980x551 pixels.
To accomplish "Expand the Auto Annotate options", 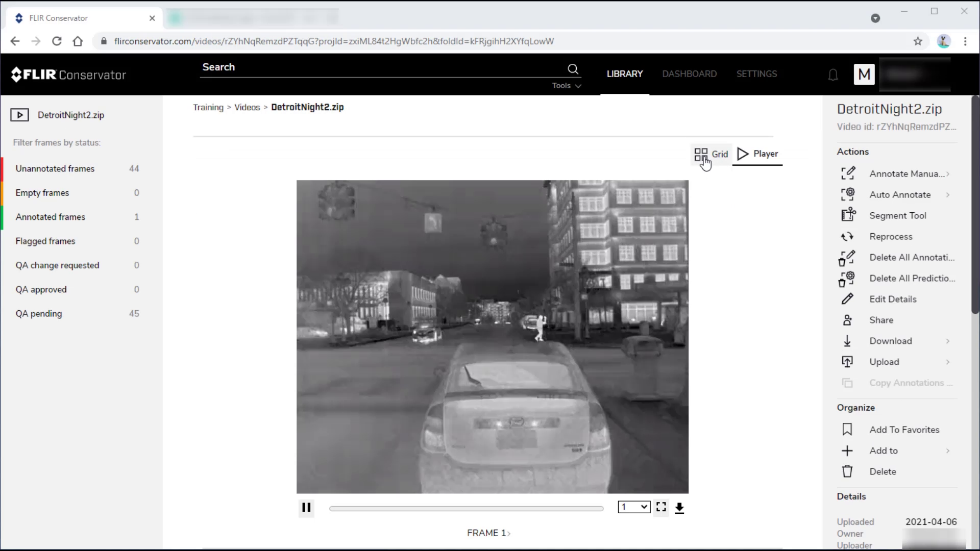I will [x=951, y=194].
